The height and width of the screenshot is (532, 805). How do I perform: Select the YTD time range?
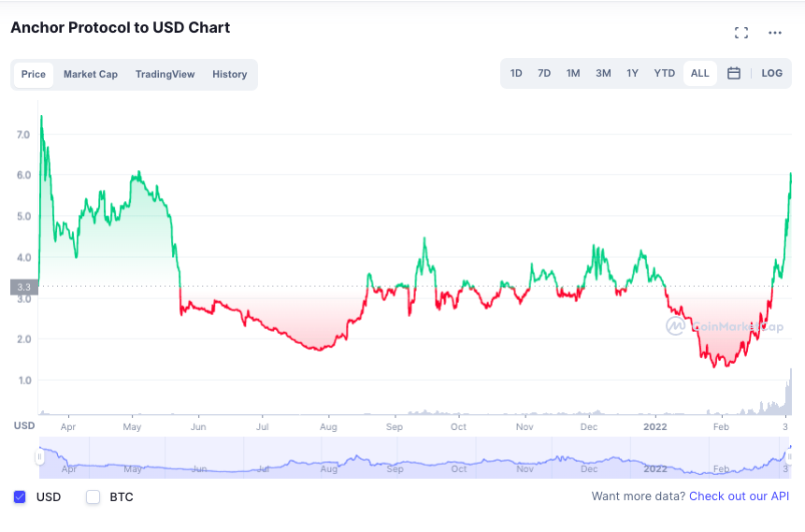coord(665,74)
